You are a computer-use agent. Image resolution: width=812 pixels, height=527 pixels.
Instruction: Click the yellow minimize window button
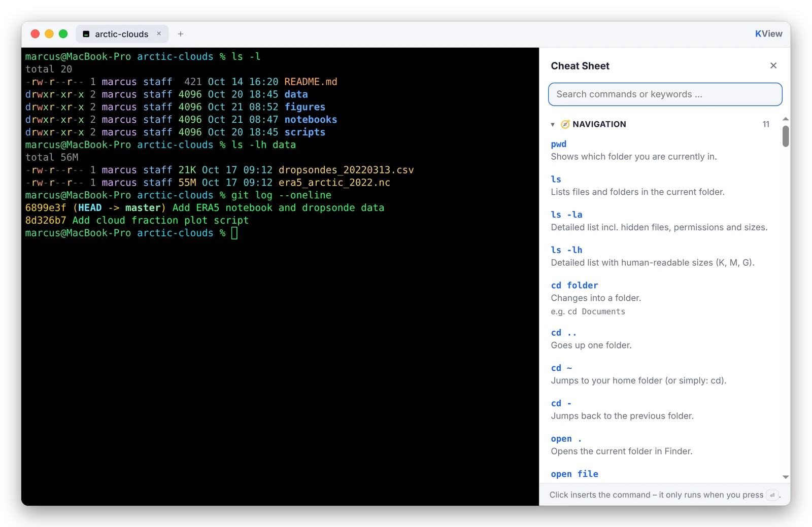point(49,34)
